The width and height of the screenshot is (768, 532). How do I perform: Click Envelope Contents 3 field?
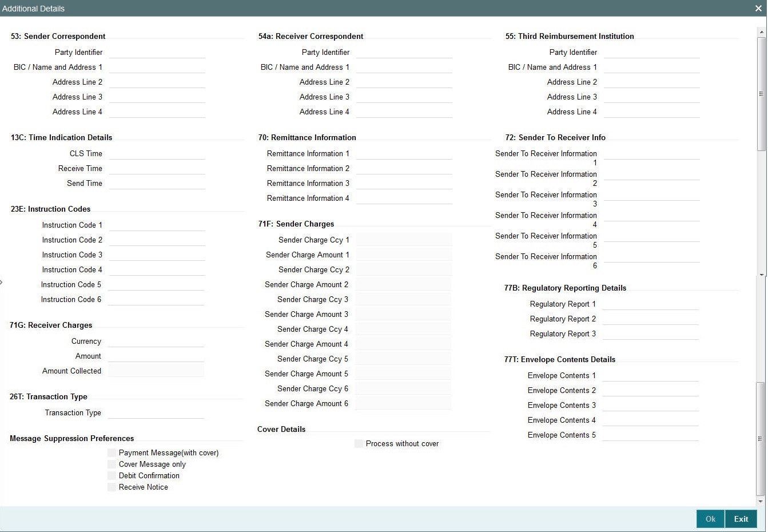[x=651, y=405]
